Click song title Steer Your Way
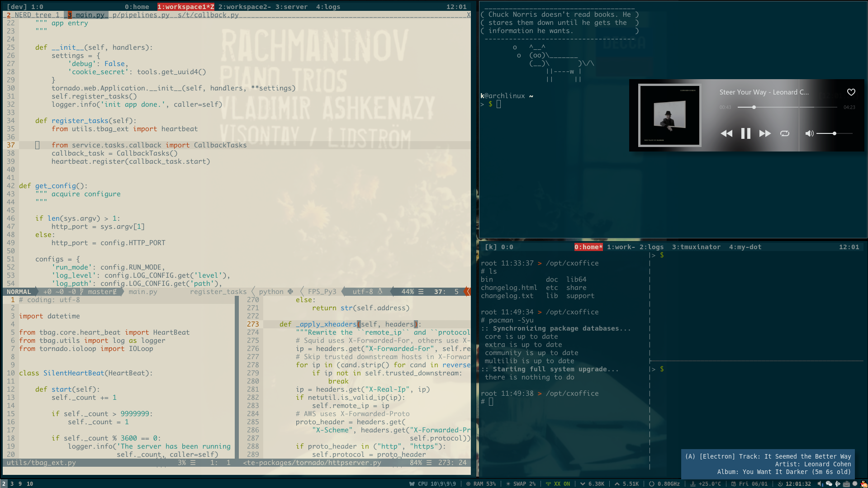The image size is (868, 488). pyautogui.click(x=764, y=92)
